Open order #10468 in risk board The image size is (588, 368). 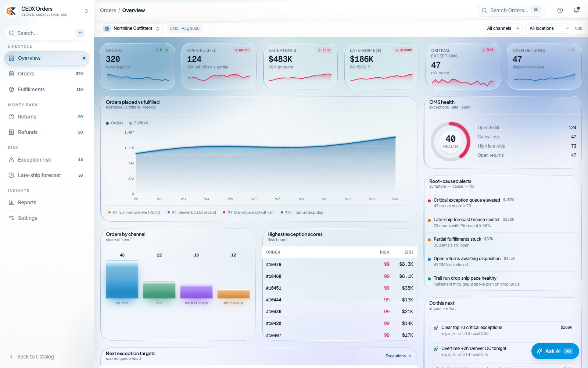[x=340, y=276]
